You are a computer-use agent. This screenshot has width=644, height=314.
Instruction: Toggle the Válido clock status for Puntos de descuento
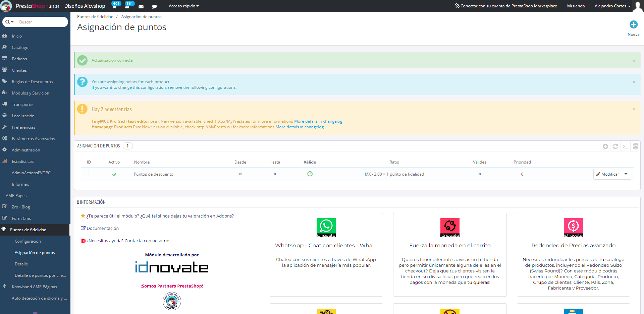click(310, 174)
